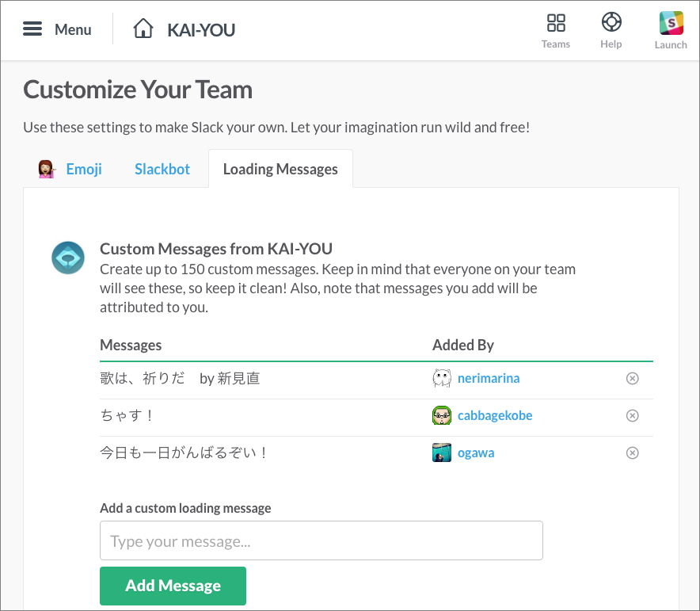
Task: Open cabbagekobe's profile link
Action: click(495, 415)
